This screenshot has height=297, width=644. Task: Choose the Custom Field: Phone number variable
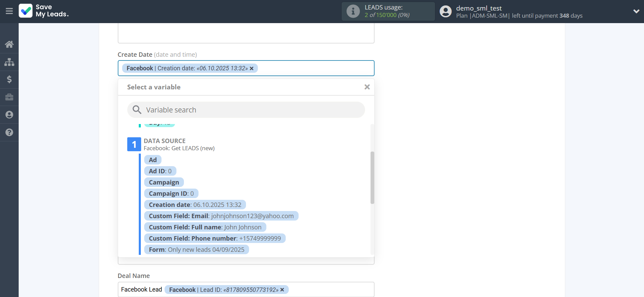[x=214, y=239]
